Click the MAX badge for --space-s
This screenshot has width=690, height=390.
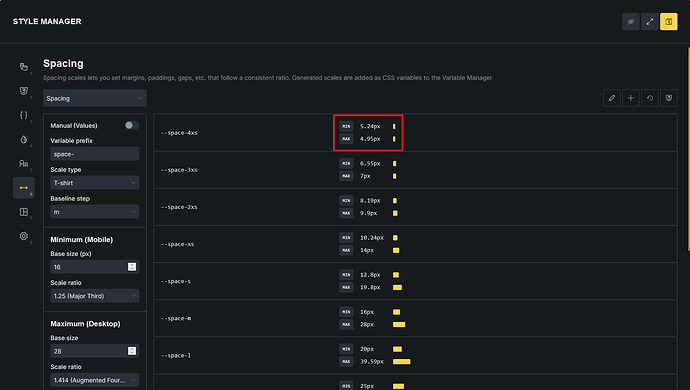coord(346,287)
